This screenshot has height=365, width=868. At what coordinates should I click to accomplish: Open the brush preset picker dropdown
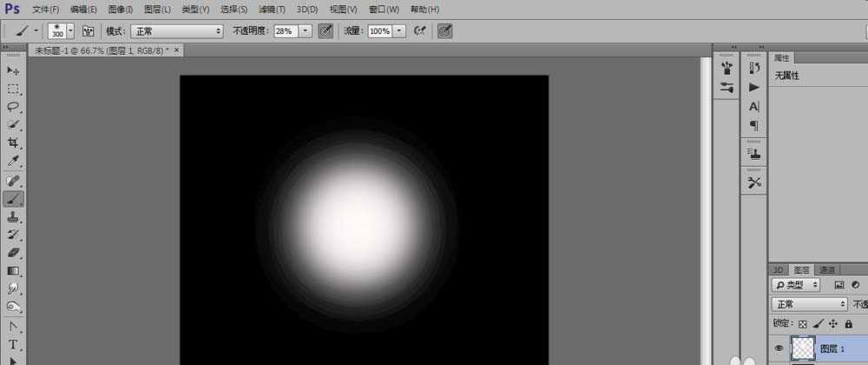pyautogui.click(x=70, y=30)
